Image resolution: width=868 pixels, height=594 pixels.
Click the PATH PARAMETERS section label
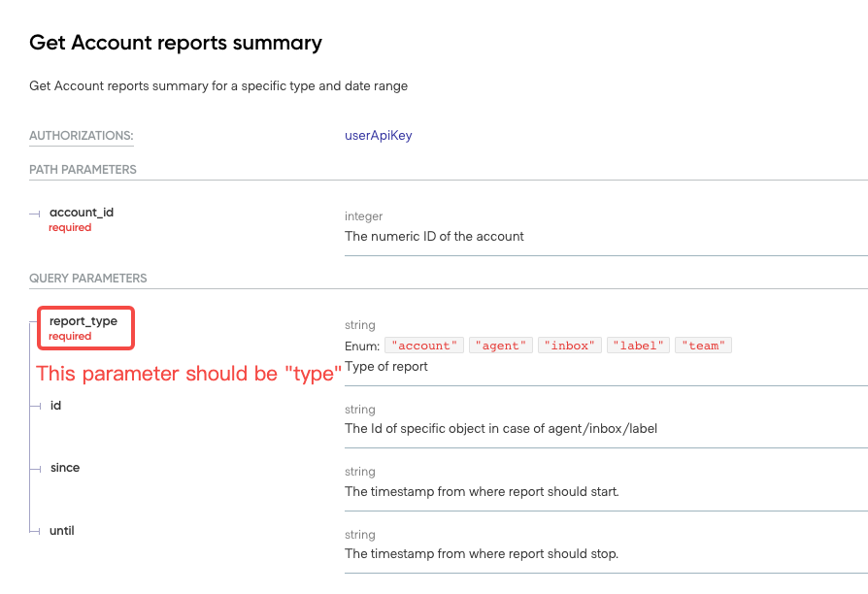pos(83,170)
